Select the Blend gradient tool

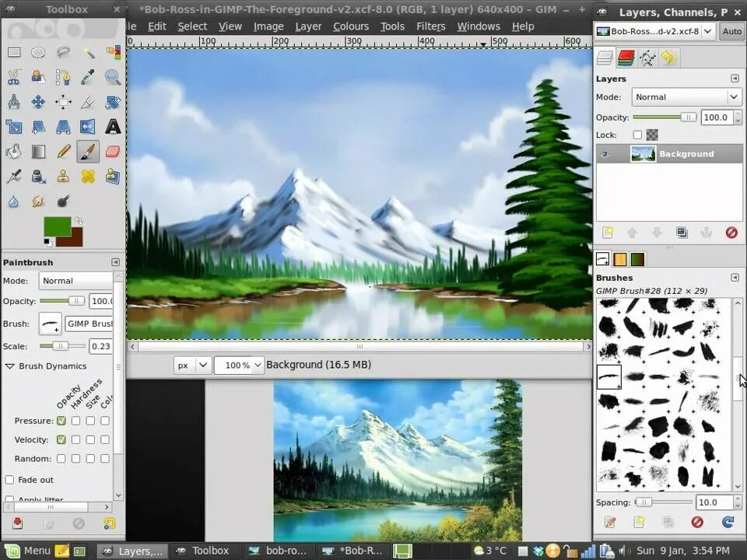[38, 152]
